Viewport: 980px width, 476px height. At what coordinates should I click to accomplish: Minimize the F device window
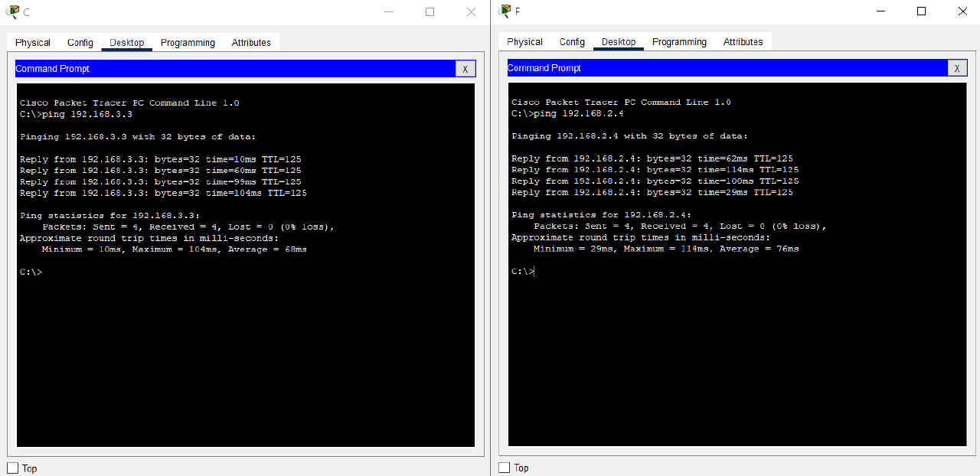click(880, 11)
